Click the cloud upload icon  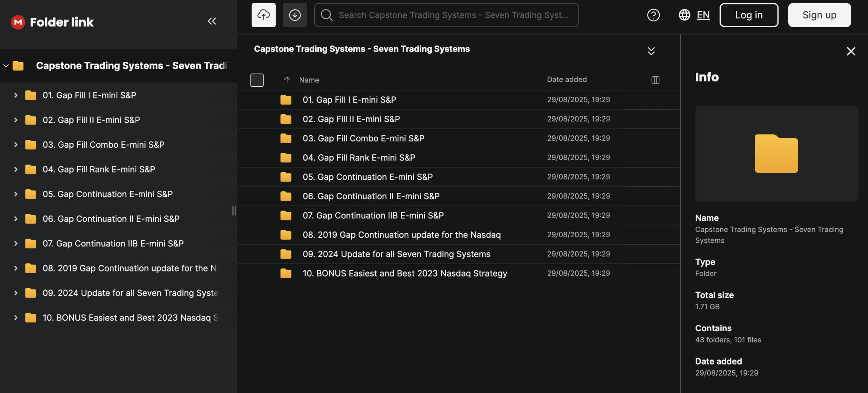[x=263, y=15]
